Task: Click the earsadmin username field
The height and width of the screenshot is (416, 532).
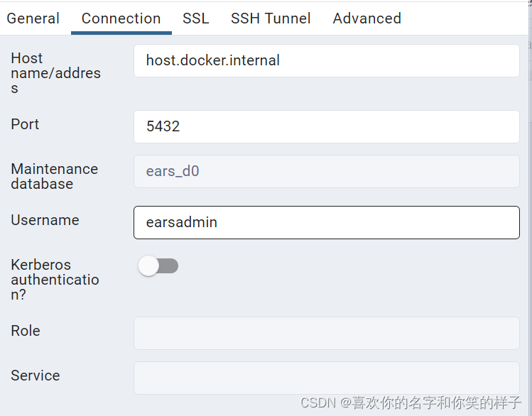Action: click(327, 223)
